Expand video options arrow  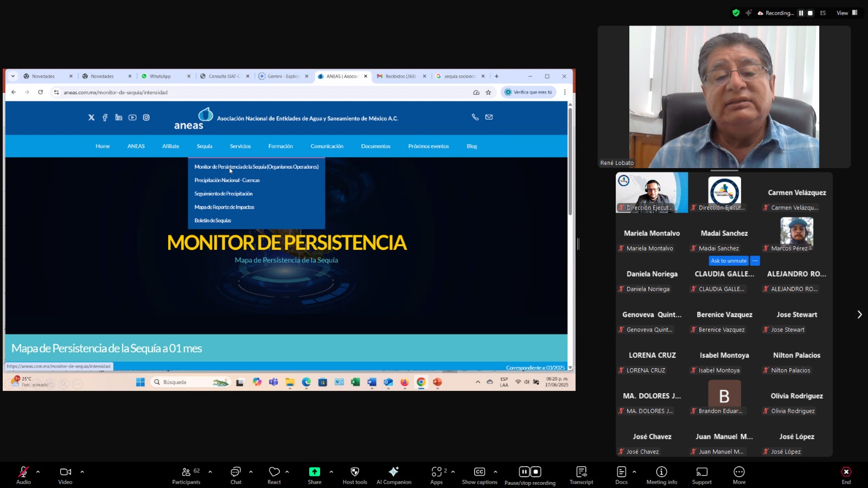click(82, 472)
